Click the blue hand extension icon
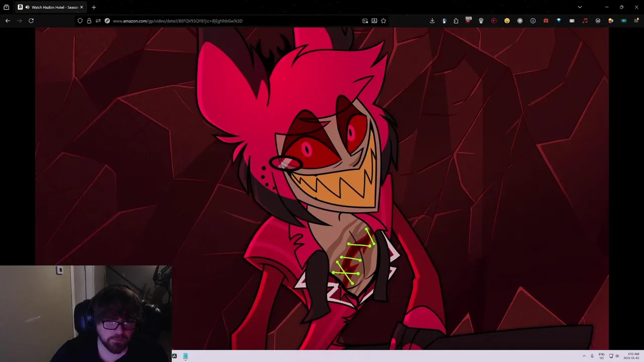644x362 pixels. point(444,21)
